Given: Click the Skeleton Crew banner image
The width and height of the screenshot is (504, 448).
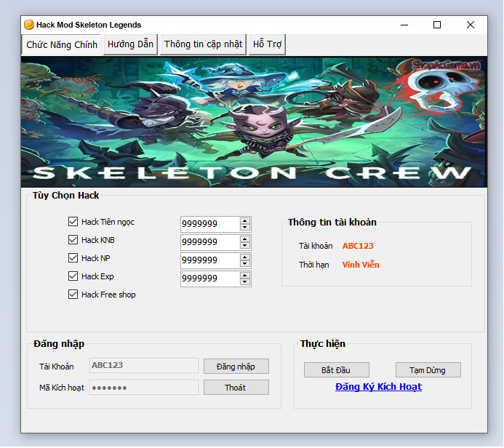Looking at the screenshot, I should click(254, 121).
